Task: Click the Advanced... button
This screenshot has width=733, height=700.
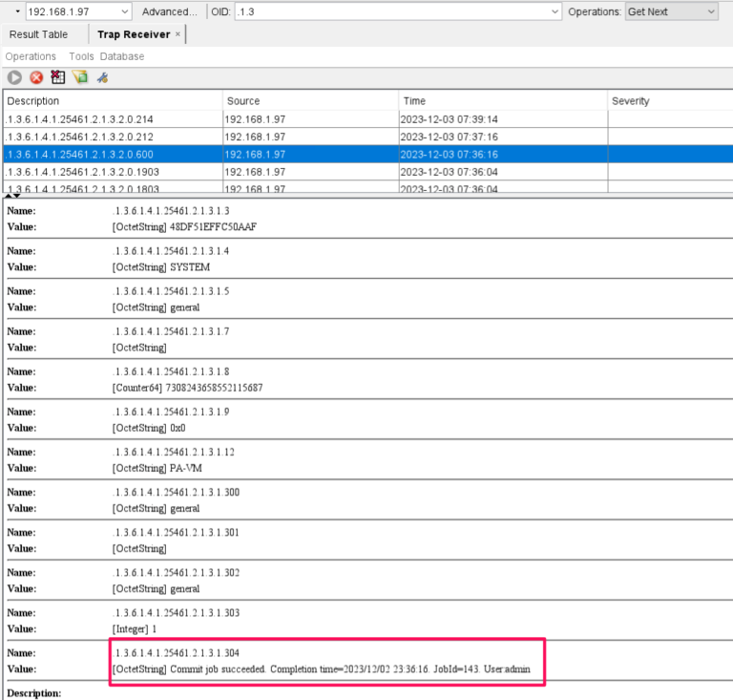Action: coord(169,11)
